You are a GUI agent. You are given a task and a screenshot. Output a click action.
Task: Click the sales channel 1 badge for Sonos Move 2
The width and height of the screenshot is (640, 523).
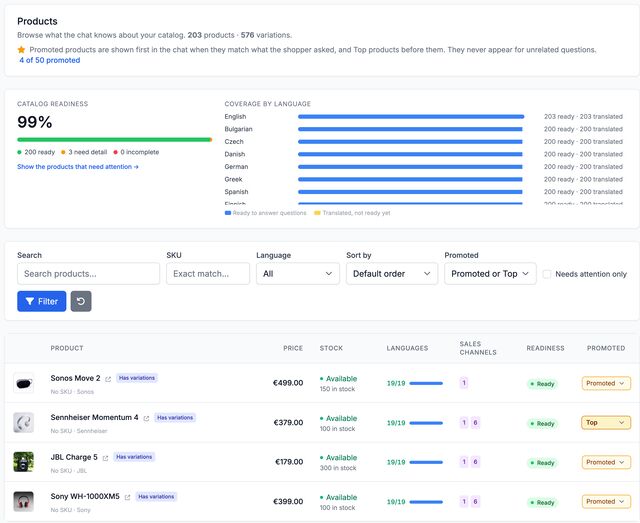[x=464, y=383]
